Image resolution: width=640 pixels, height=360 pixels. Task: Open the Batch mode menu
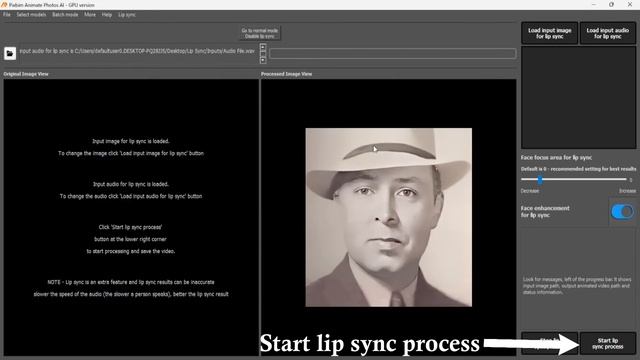point(65,15)
